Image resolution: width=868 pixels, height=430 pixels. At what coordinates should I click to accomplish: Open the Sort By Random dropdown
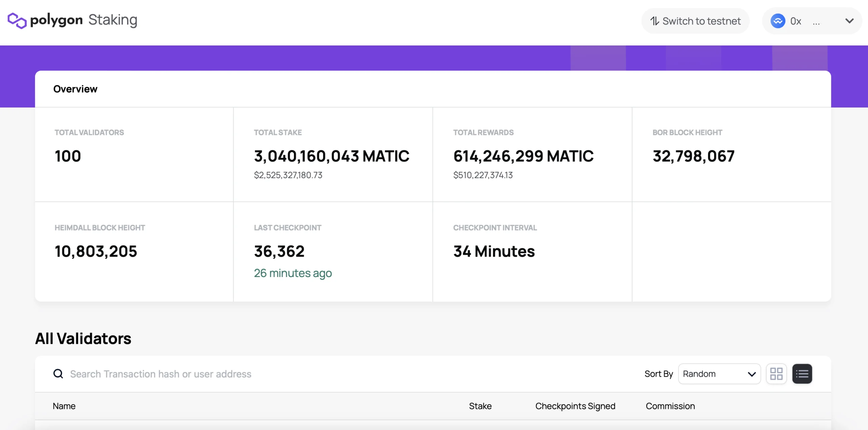pos(719,374)
